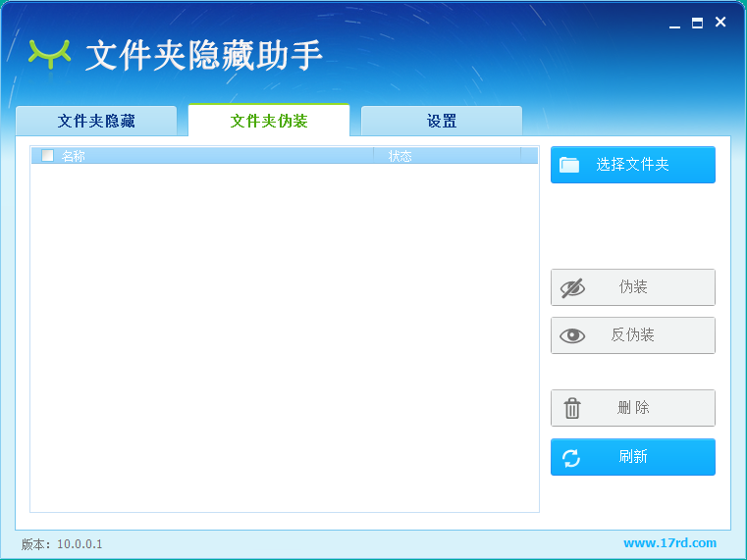Click the open eye 反伪装 icon
This screenshot has width=747, height=560.
coord(572,335)
